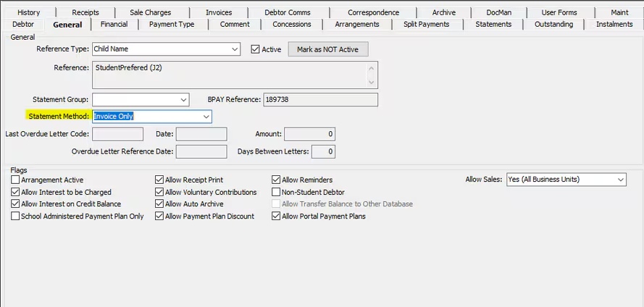Go to the Invoices tab
The height and width of the screenshot is (307, 644).
[x=219, y=12]
